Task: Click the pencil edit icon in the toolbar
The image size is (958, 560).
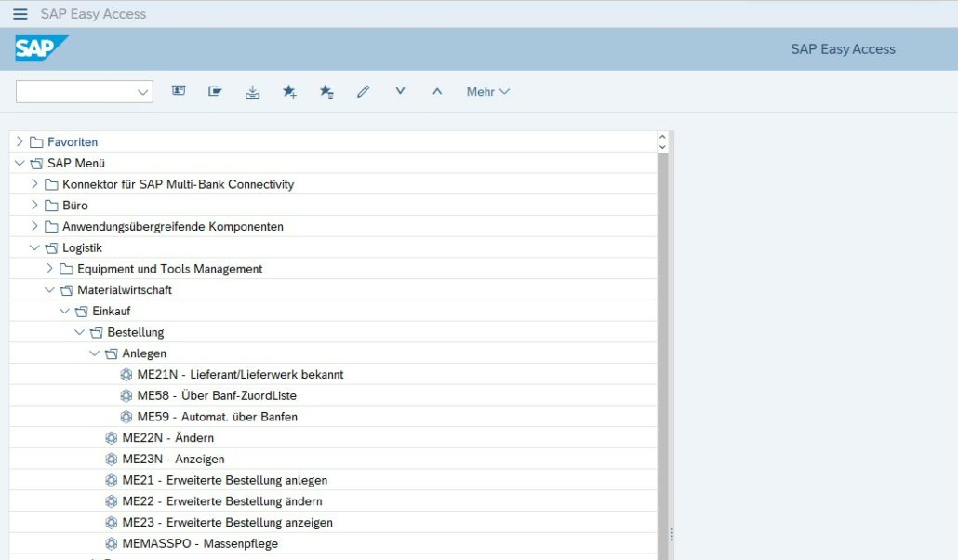Action: (363, 91)
